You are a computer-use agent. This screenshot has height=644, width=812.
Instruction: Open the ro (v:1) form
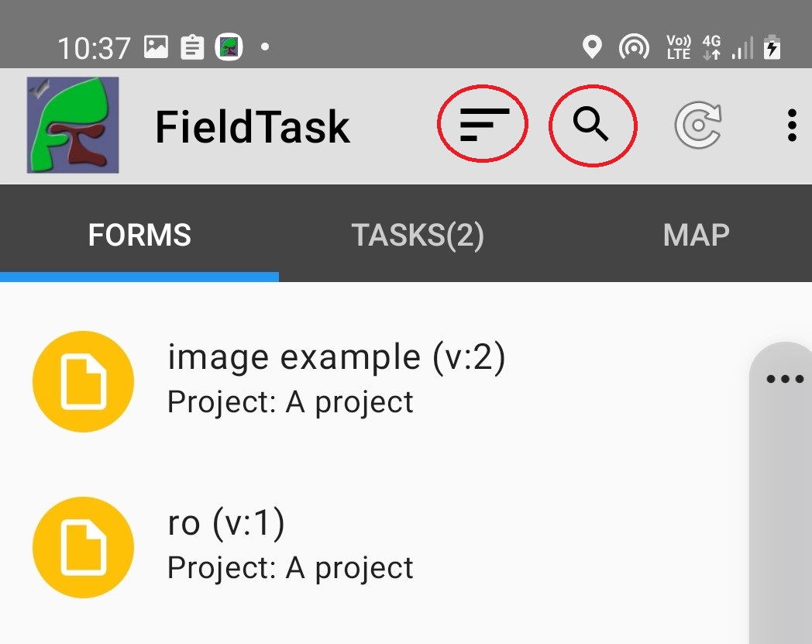(x=226, y=524)
